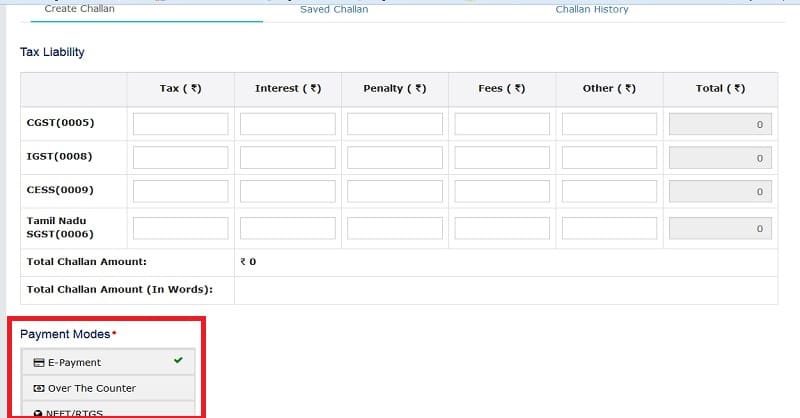Click the IGST(0008) Other input field
The height and width of the screenshot is (418, 800).
[609, 158]
